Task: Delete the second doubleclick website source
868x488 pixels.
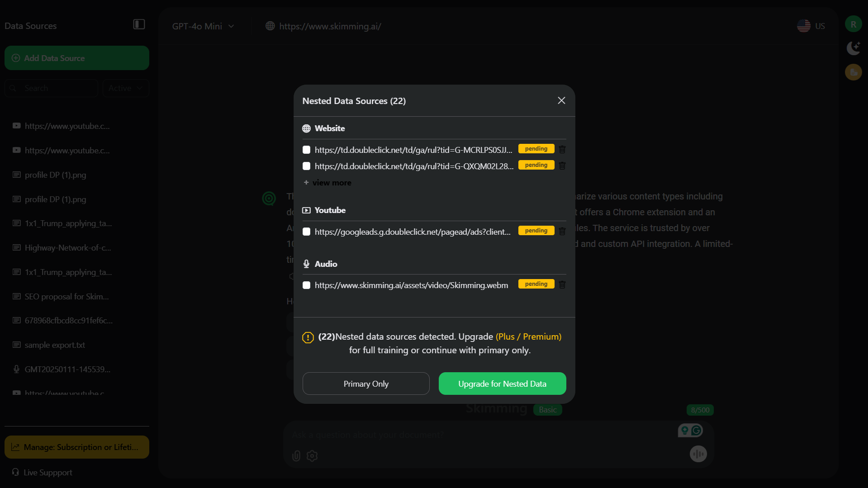Action: pos(562,166)
